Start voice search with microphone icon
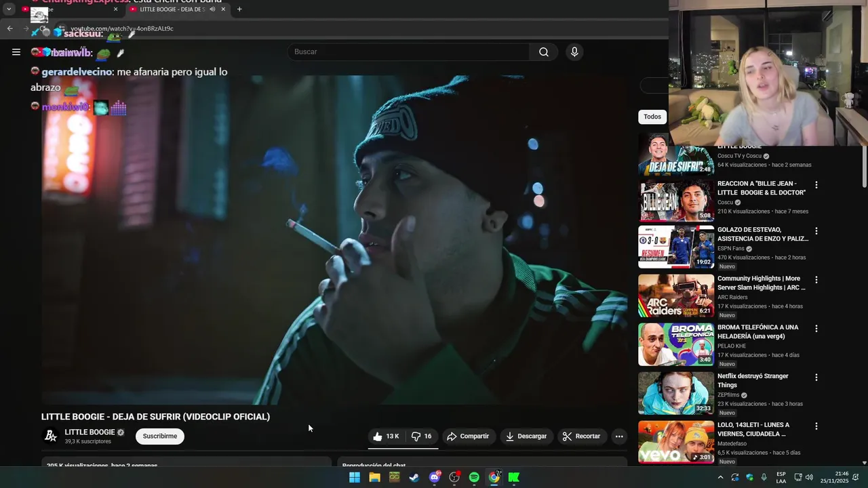This screenshot has width=868, height=488. coord(574,52)
